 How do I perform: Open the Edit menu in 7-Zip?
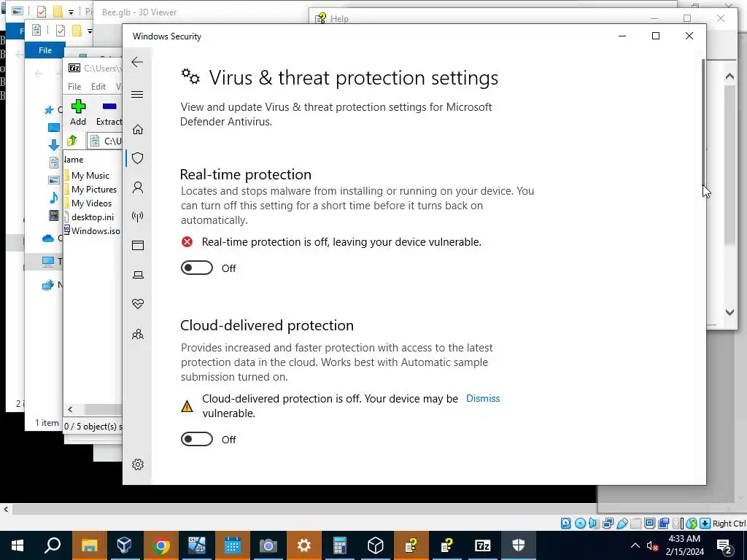(x=98, y=87)
